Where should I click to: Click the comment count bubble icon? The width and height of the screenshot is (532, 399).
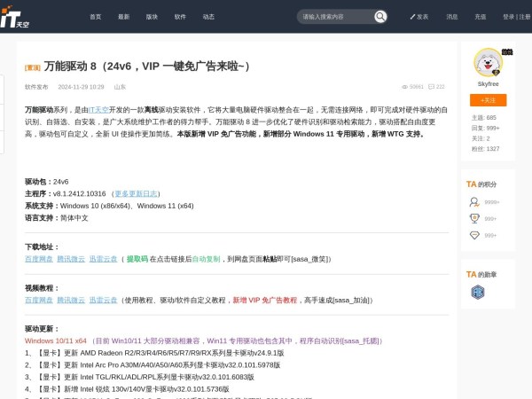tap(432, 87)
